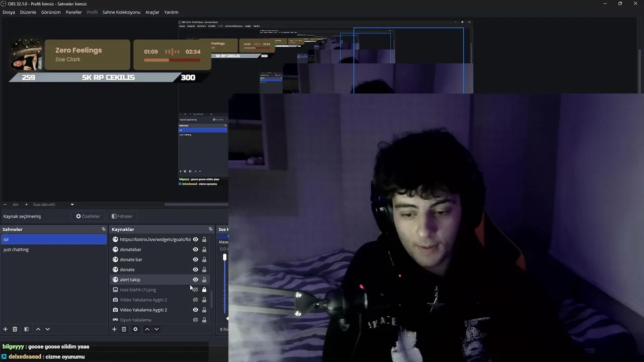Hide the bright Video Yakalama Aygıtı 2 source

196,310
